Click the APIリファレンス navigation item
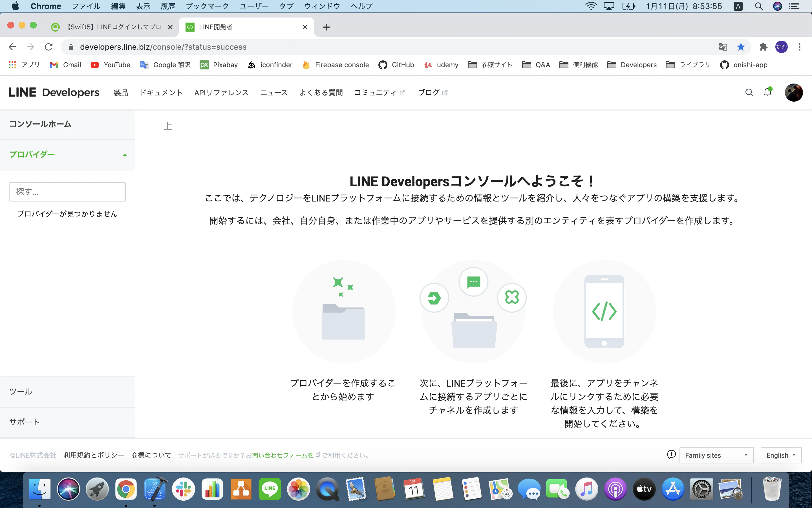The image size is (812, 508). (221, 92)
